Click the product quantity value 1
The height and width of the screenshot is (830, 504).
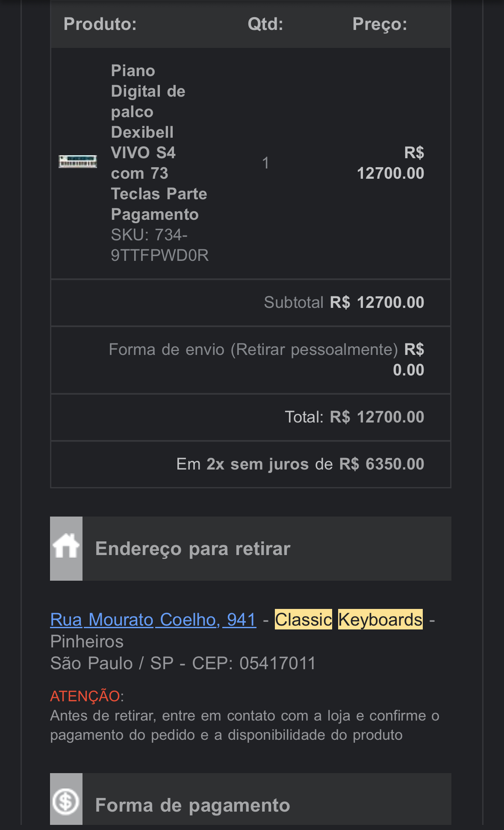pyautogui.click(x=265, y=163)
